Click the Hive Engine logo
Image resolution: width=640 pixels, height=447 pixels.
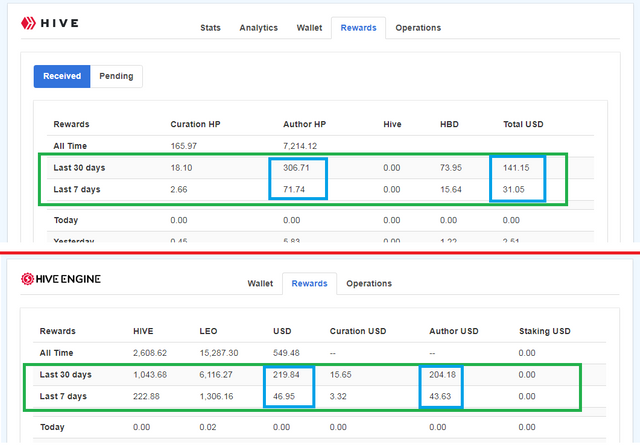click(x=60, y=280)
